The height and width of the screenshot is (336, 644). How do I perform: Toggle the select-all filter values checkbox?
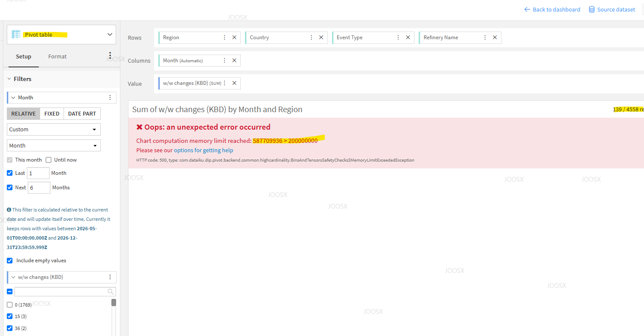[10, 292]
